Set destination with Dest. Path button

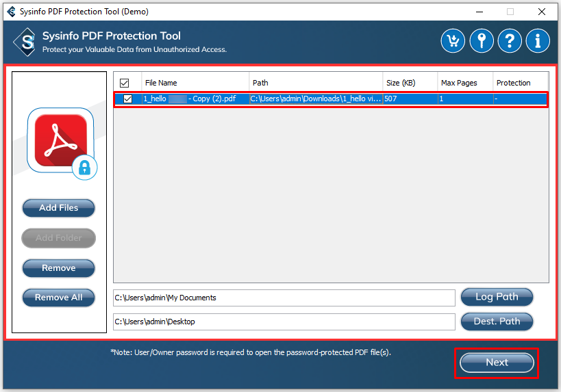tap(497, 321)
